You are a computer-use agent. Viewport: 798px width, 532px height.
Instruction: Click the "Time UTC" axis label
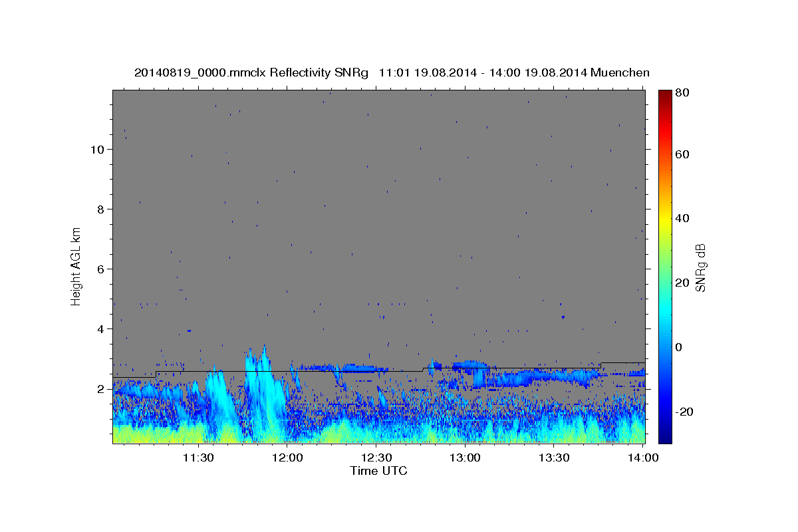point(378,471)
